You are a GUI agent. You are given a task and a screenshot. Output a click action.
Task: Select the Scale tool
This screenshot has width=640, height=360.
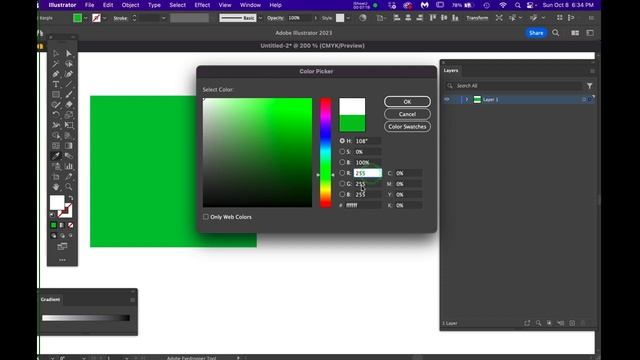69,115
